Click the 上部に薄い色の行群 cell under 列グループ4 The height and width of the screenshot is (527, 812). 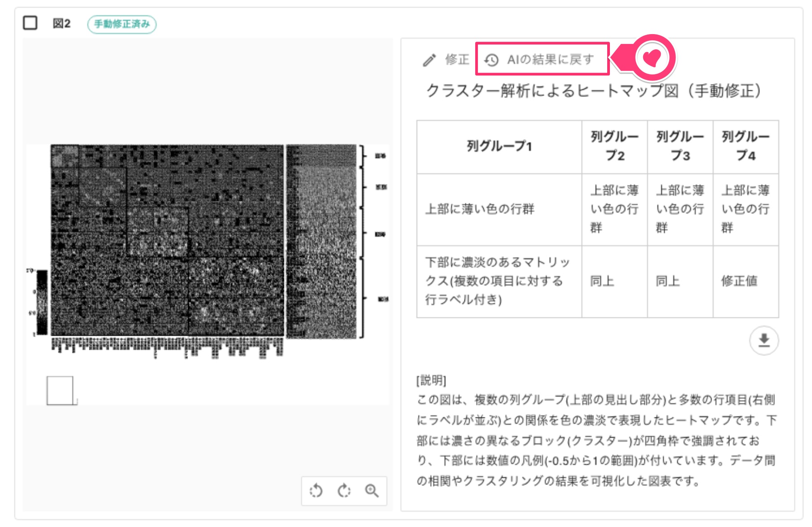click(746, 209)
